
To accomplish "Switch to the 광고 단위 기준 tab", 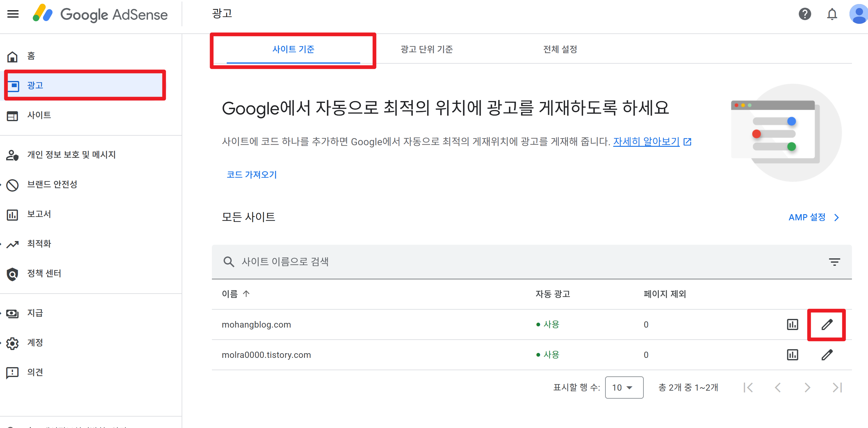I will (x=426, y=49).
